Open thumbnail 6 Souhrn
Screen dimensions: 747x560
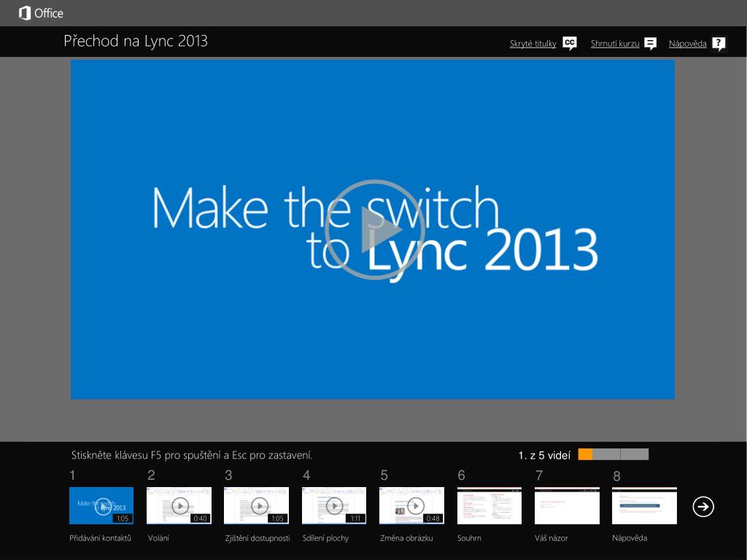point(489,505)
